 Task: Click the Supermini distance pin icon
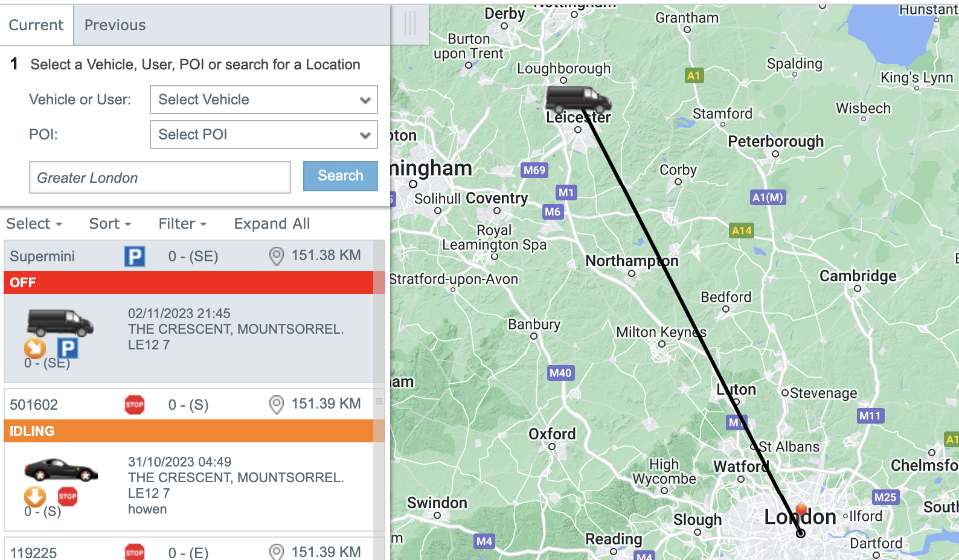click(x=277, y=256)
